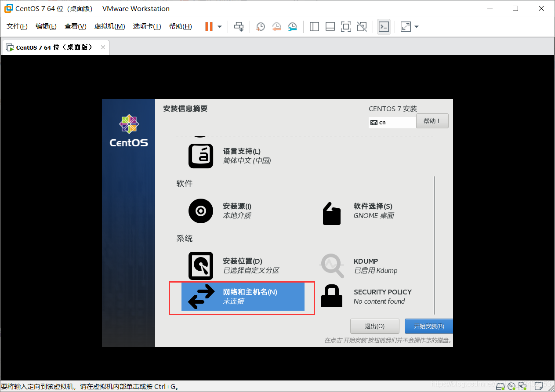Click the 已启用 Kdump status text
The width and height of the screenshot is (555, 392).
tap(376, 271)
